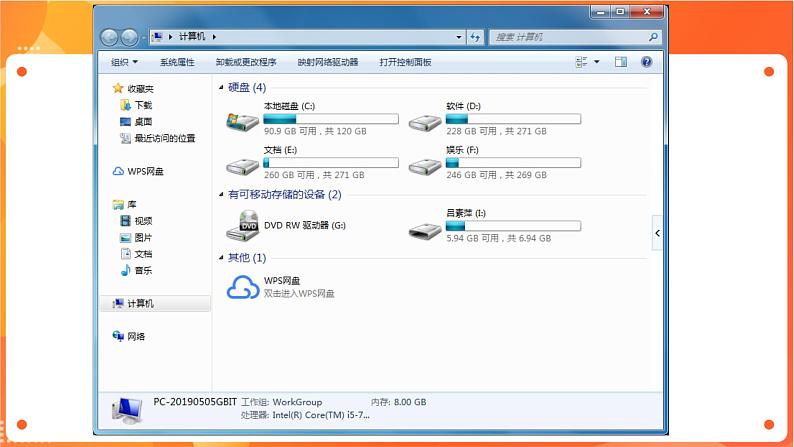The width and height of the screenshot is (794, 447).
Task: Click the 音乐 note icon
Action: point(126,270)
